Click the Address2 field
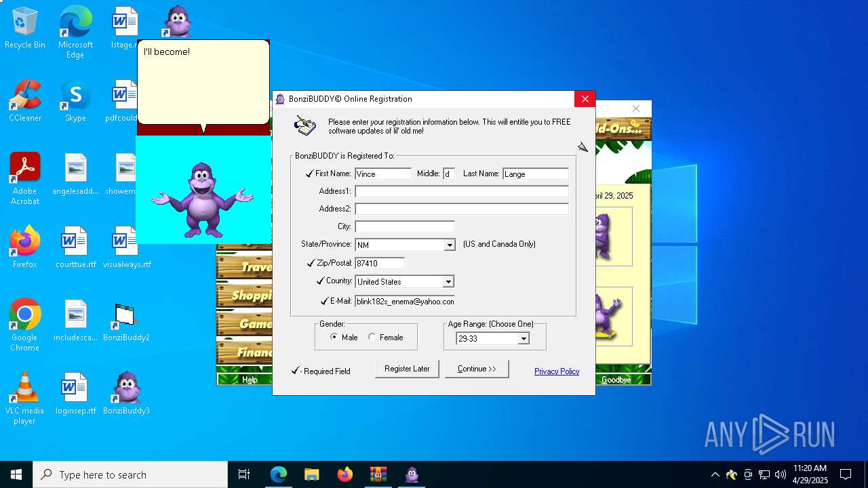Image resolution: width=868 pixels, height=488 pixels. click(x=462, y=209)
